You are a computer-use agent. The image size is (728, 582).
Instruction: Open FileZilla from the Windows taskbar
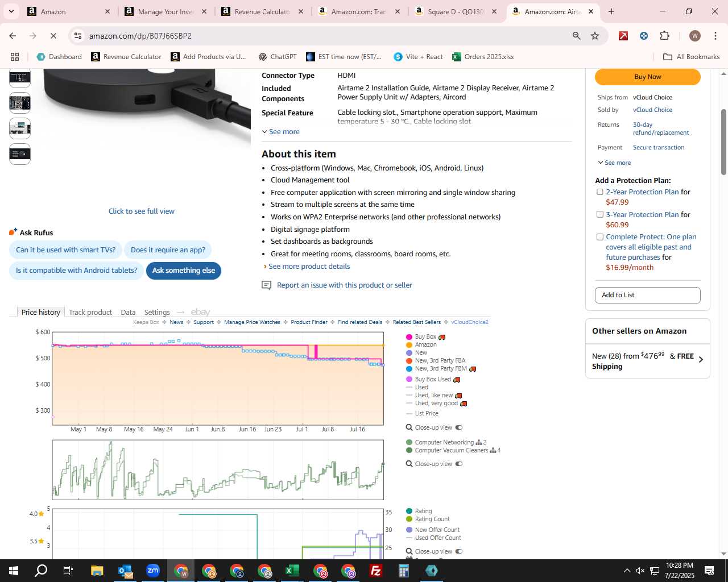click(x=376, y=571)
